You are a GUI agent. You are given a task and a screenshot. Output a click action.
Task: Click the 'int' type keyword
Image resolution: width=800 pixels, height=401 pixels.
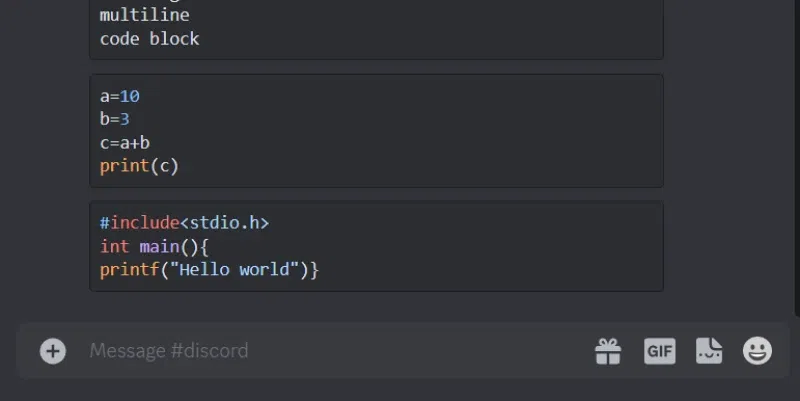115,246
